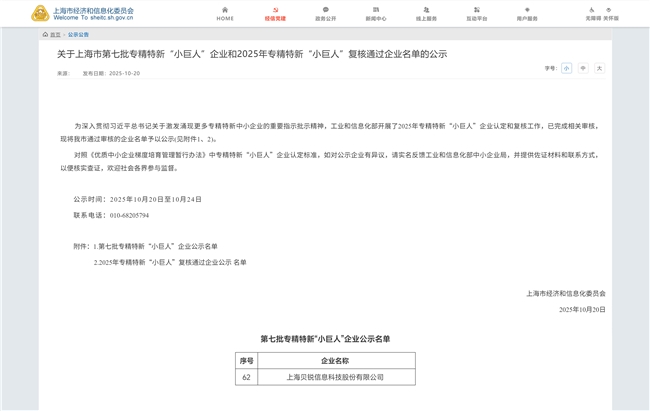The height and width of the screenshot is (411, 650).
Task: Click the breadcrumb home icon
Action: (45, 34)
